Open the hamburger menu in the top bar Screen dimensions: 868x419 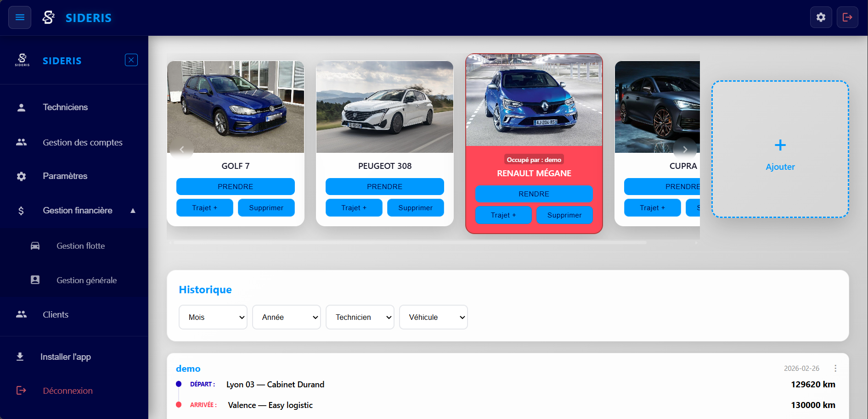19,17
